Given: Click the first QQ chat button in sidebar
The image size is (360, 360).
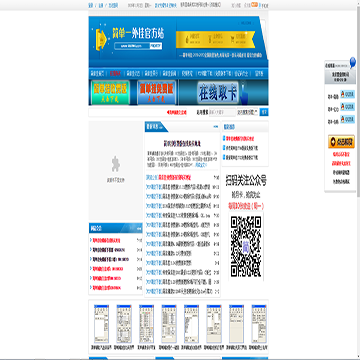Looking at the screenshot, I should pos(347,94).
